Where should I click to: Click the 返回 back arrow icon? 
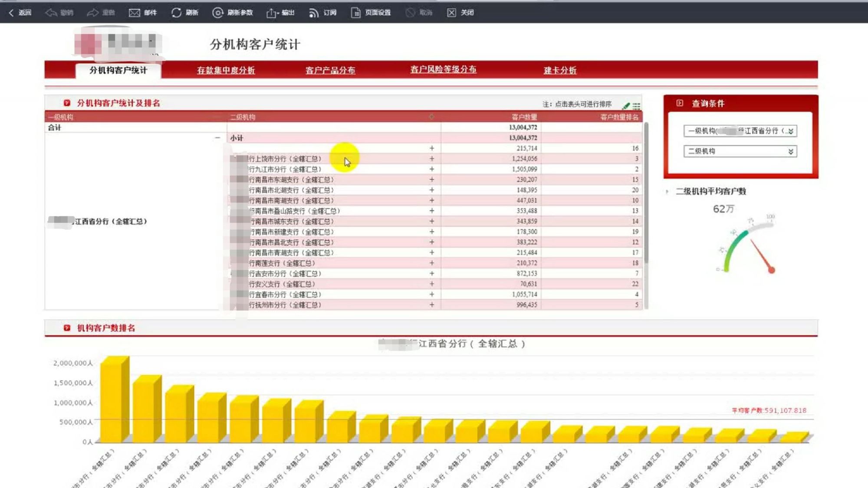click(11, 13)
